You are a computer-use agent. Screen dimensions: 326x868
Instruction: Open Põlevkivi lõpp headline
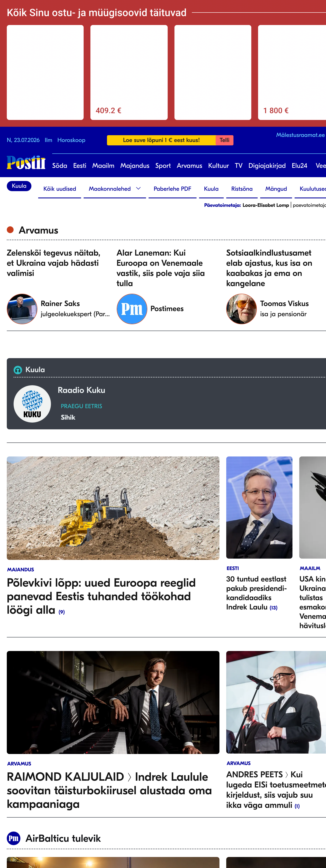pyautogui.click(x=101, y=596)
